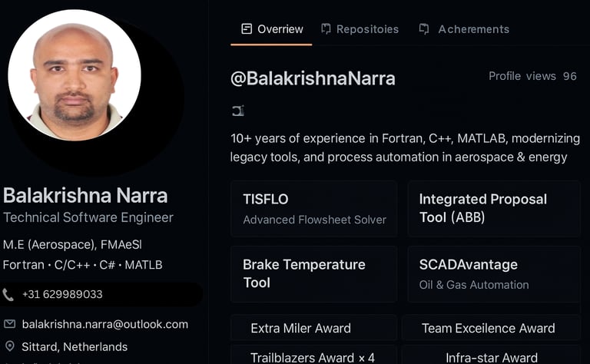
Task: Click the Profile views counter
Action: coord(532,76)
